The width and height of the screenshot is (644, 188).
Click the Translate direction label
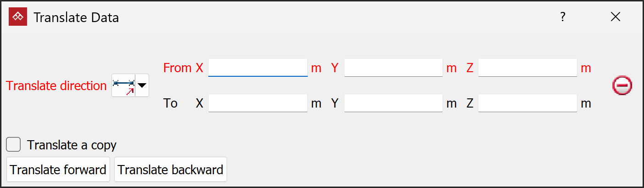[x=56, y=86]
